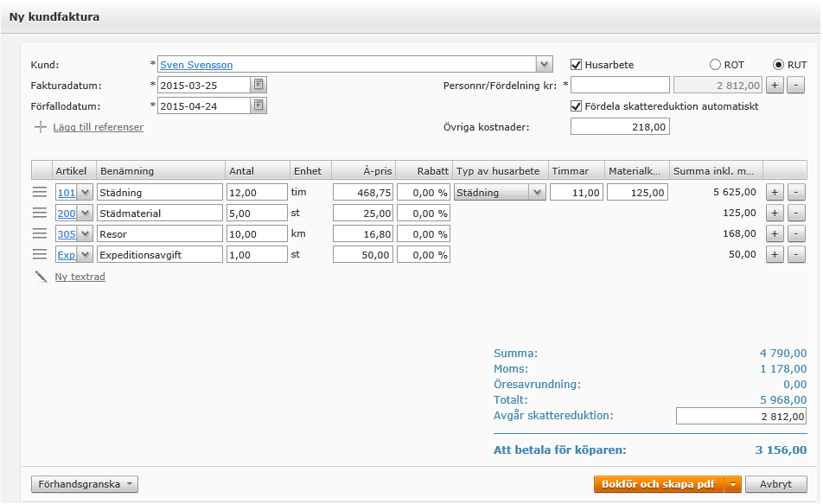Screen dimensions: 823x504
Task: Click the Lägg till referenser link
Action: pos(99,127)
